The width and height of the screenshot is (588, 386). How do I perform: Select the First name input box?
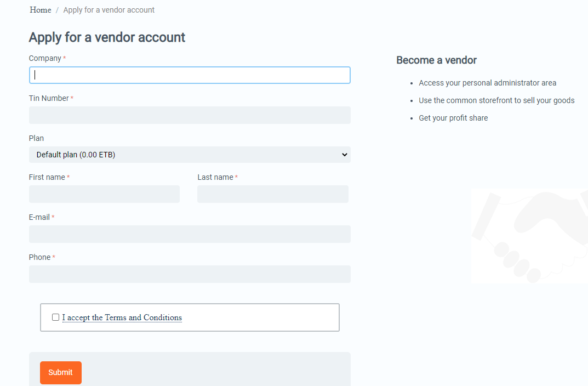tap(104, 194)
